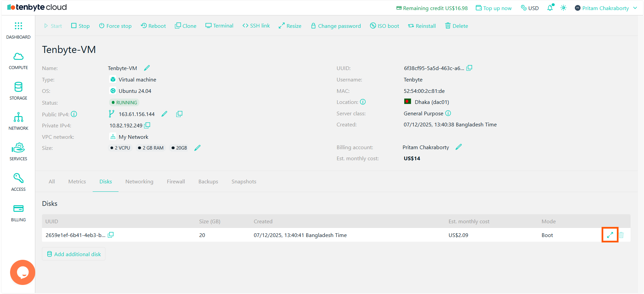Clone the virtual machine

(x=186, y=26)
